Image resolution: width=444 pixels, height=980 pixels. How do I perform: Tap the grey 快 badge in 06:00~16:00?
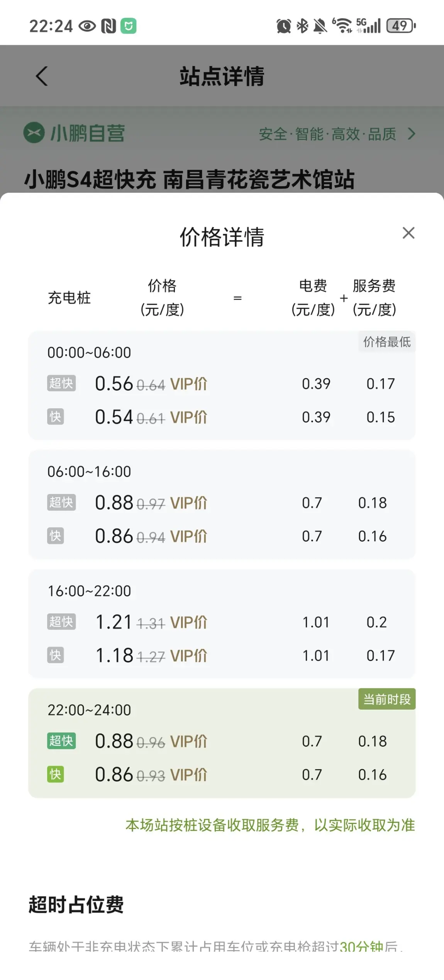click(55, 536)
